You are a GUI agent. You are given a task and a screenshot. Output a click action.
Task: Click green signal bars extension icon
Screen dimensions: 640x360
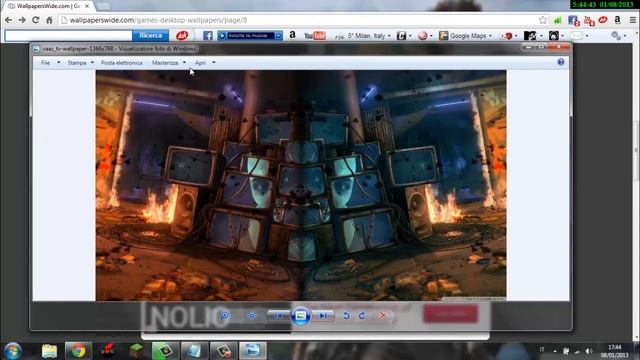[558, 20]
